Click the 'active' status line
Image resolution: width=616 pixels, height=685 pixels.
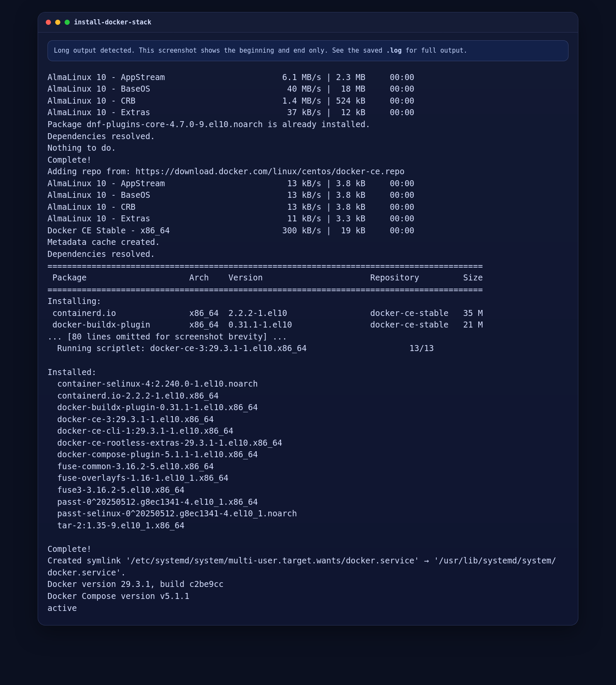[62, 608]
